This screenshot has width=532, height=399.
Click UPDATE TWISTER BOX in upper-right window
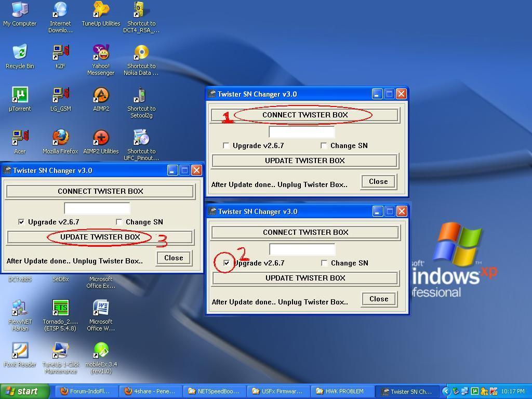point(305,161)
